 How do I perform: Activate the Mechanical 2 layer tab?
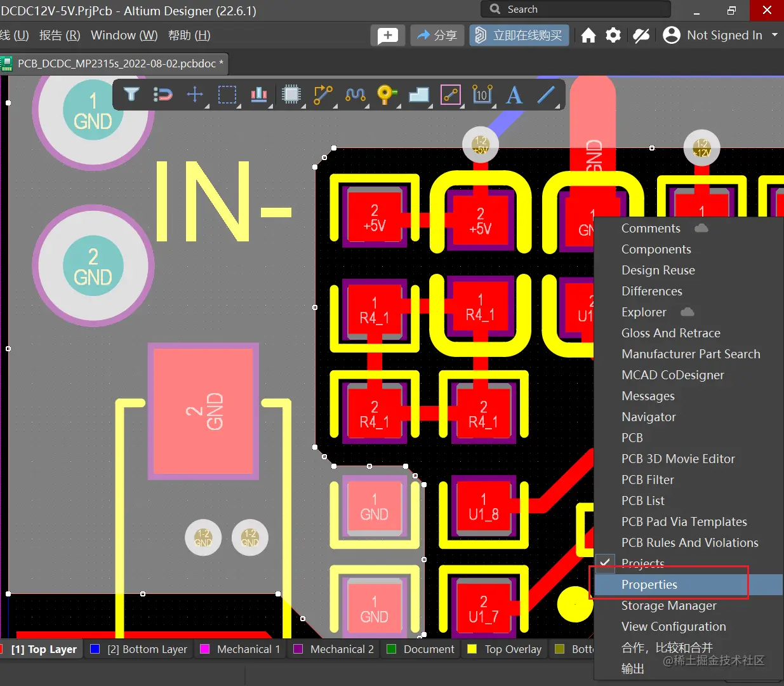click(x=334, y=649)
